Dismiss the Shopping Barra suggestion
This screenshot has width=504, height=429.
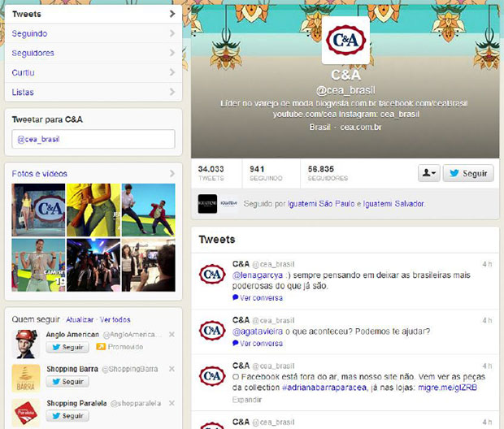(x=172, y=369)
